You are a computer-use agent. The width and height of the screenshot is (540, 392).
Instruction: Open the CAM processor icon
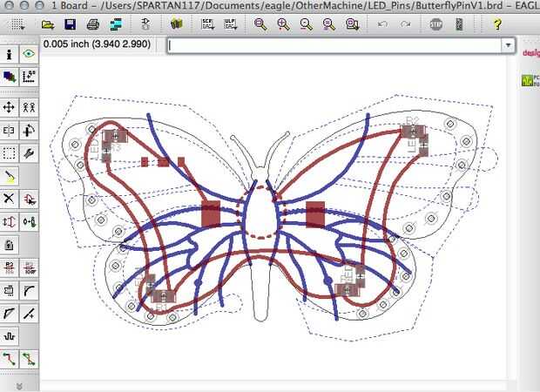click(116, 24)
